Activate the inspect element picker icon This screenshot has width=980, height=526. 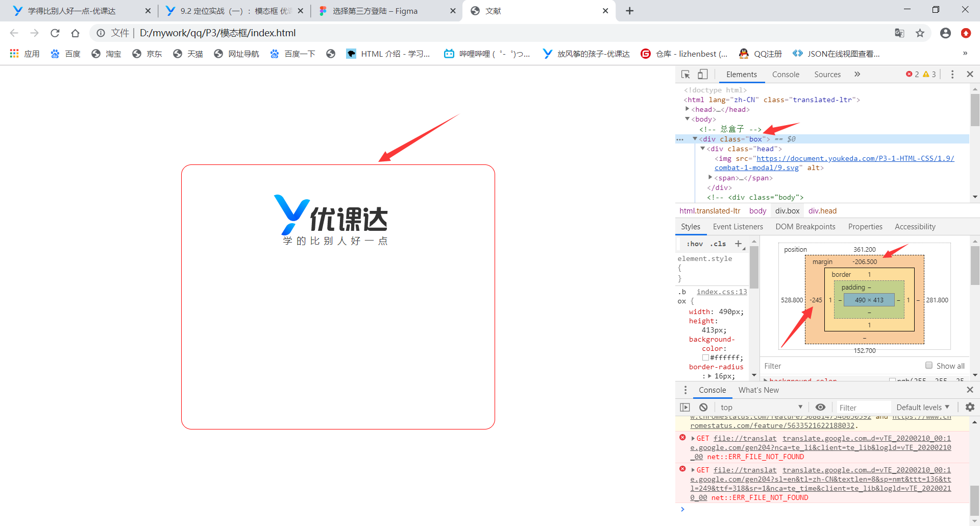(x=685, y=75)
